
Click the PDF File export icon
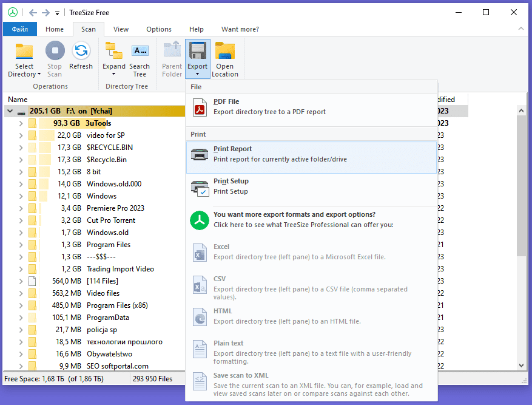point(200,107)
